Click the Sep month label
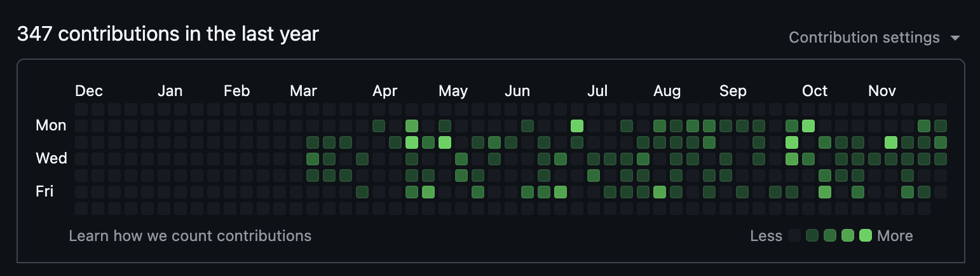Viewport: 980px width, 276px height. click(733, 91)
